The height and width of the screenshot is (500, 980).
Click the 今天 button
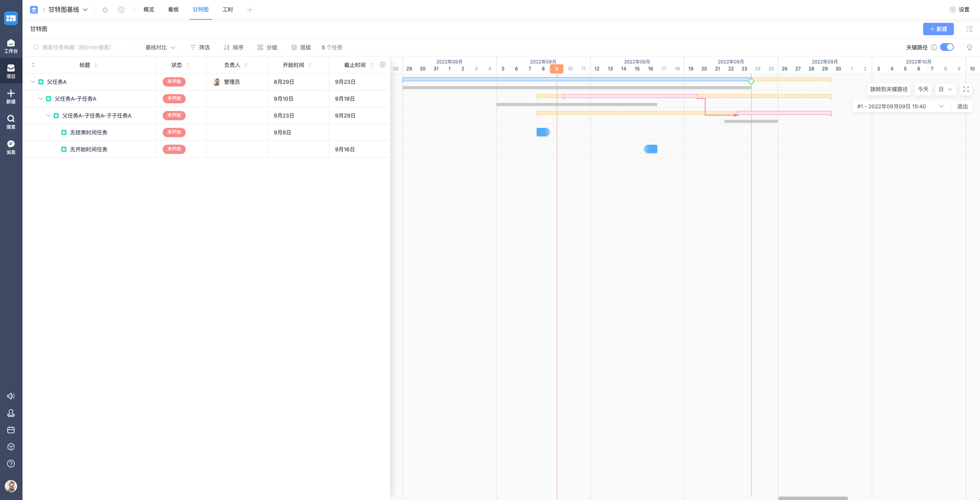coord(923,89)
